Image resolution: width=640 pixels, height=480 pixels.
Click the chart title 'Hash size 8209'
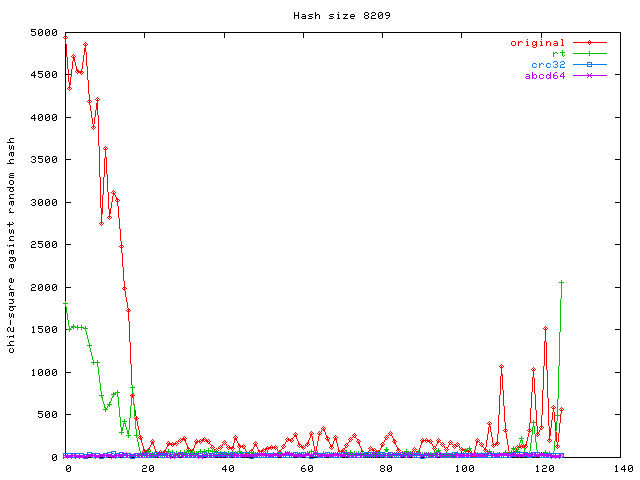[342, 16]
